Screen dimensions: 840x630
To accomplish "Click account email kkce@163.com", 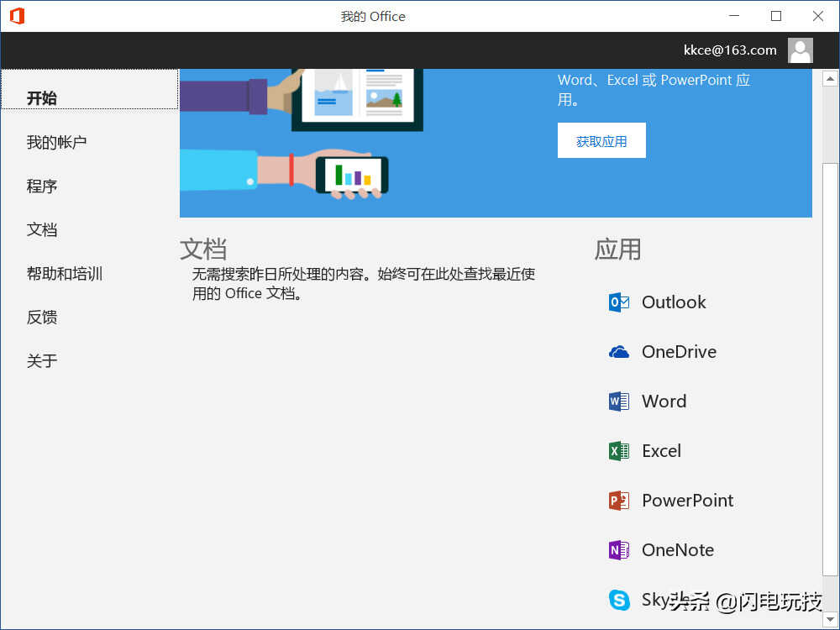I will 730,50.
